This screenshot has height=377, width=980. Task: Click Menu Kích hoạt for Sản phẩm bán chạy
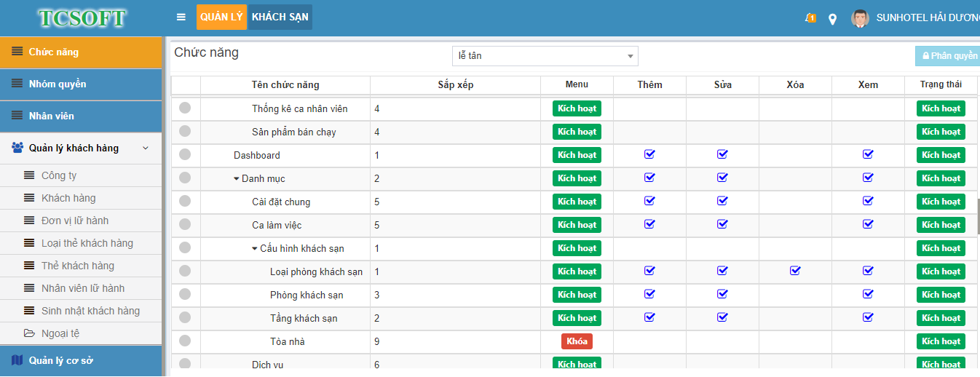tap(577, 132)
